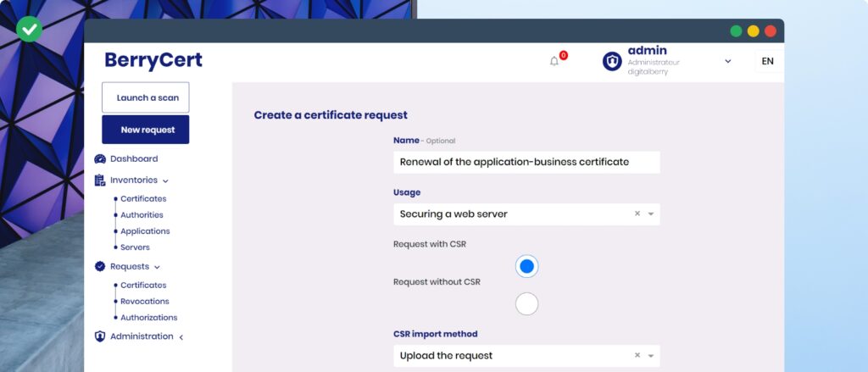Click the Inventories clipboard icon

click(100, 180)
